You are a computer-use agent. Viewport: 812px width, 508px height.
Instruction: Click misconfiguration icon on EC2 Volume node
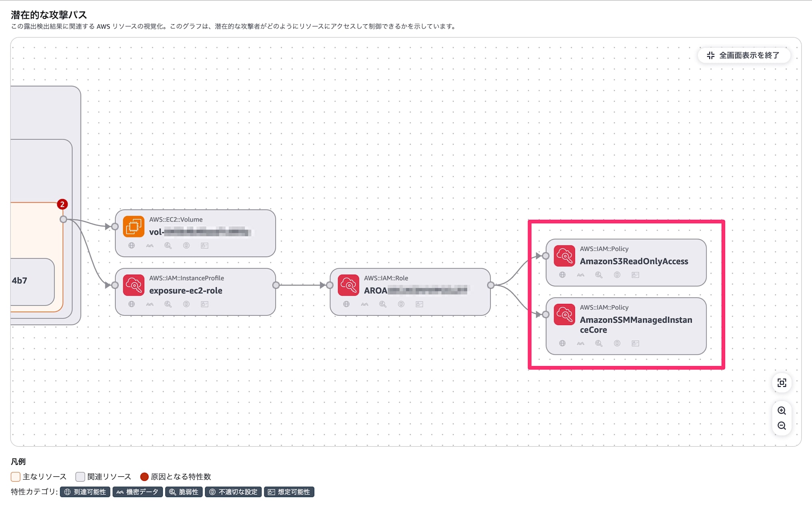(186, 245)
